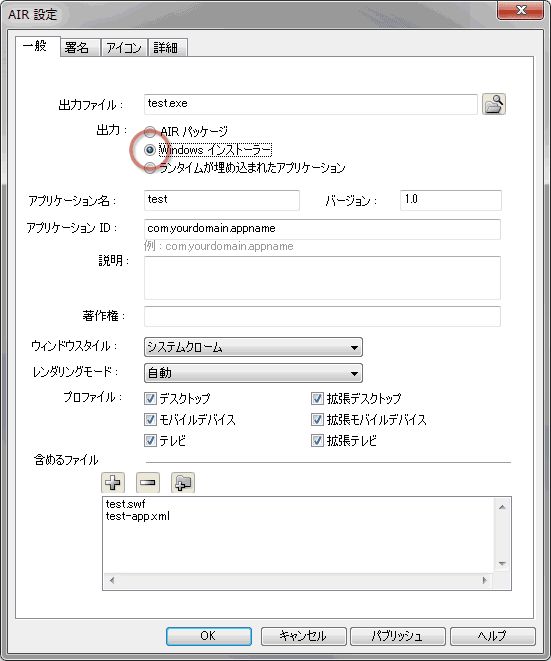Open the レンダリングモード dropdown
This screenshot has height=661, width=551.
click(253, 373)
